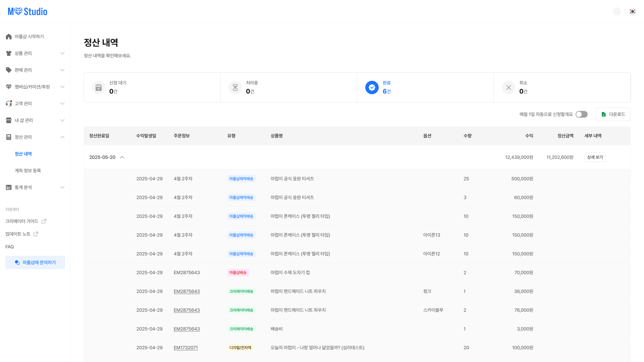Click the 상세 보기 button
644x362 pixels.
(595, 157)
